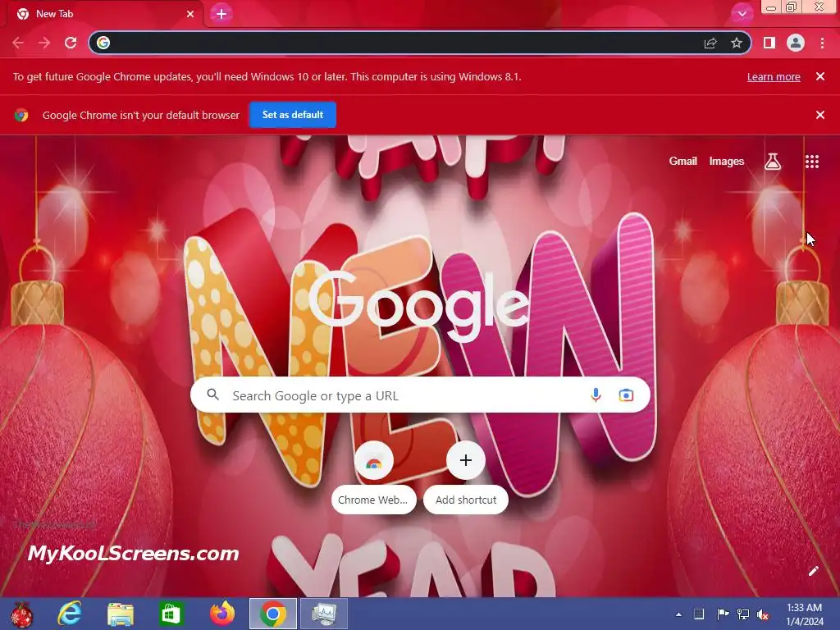Click the Add shortcut plus tile
The width and height of the screenshot is (840, 630).
[x=466, y=460]
